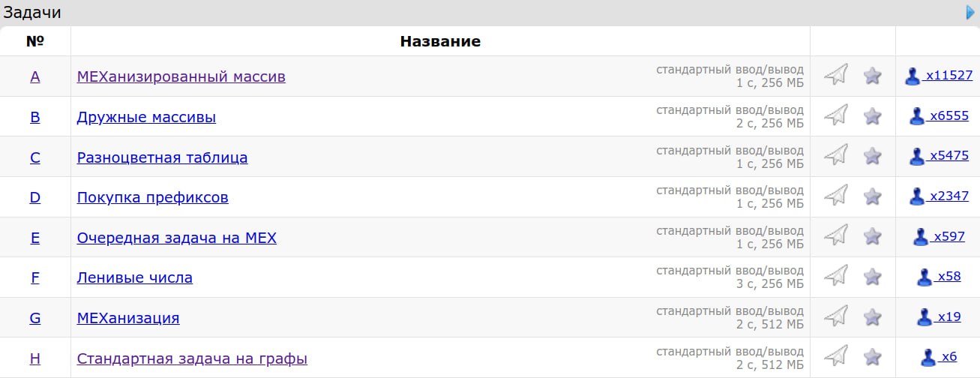This screenshot has width=980, height=378.
Task: Click the "Название" column header
Action: (x=440, y=41)
